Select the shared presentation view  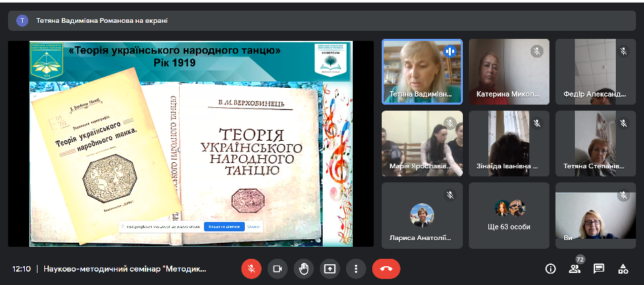(191, 144)
